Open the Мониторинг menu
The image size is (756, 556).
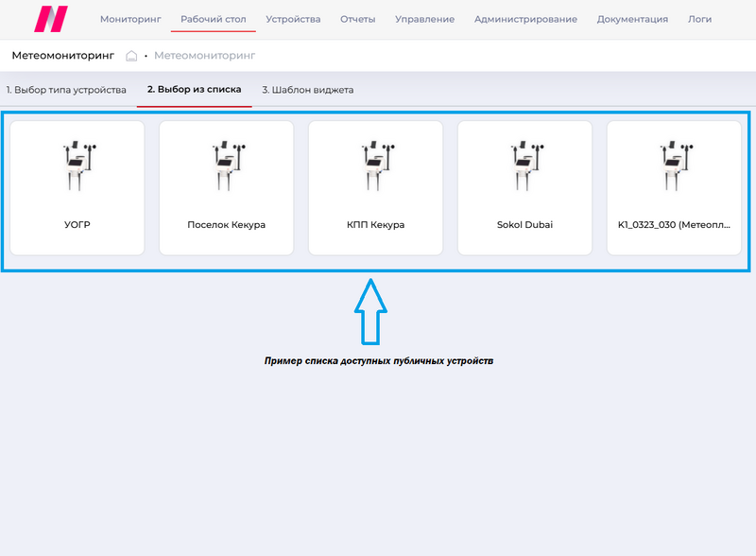130,19
